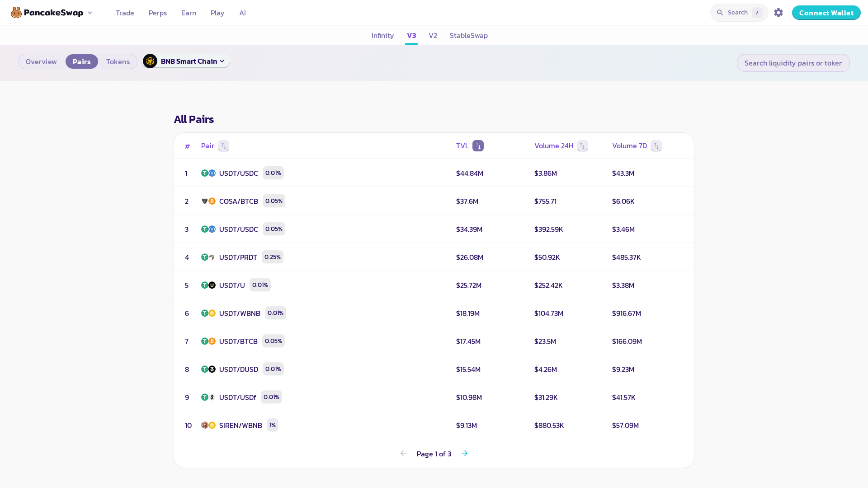This screenshot has height=488, width=868.
Task: Click the USDT/USDf pair name
Action: [237, 397]
